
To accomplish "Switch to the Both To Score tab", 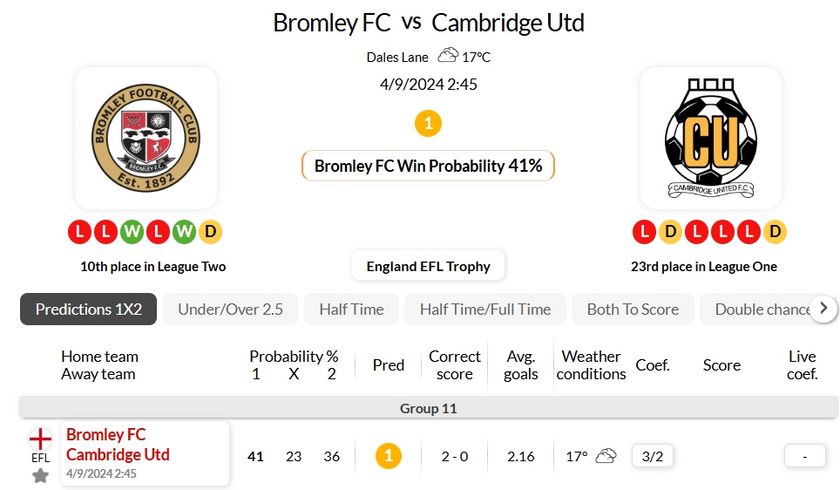I will 633,309.
